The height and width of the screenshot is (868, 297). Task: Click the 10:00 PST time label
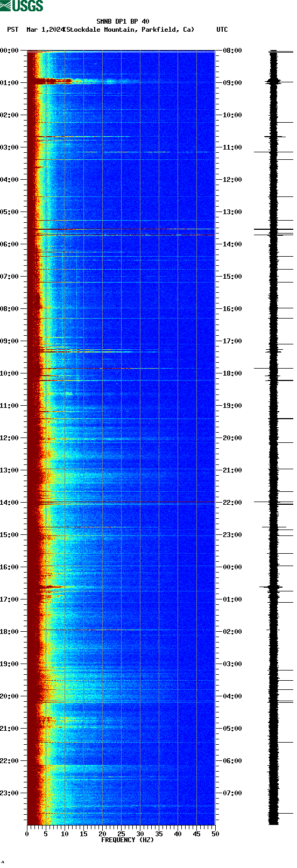pyautogui.click(x=9, y=373)
